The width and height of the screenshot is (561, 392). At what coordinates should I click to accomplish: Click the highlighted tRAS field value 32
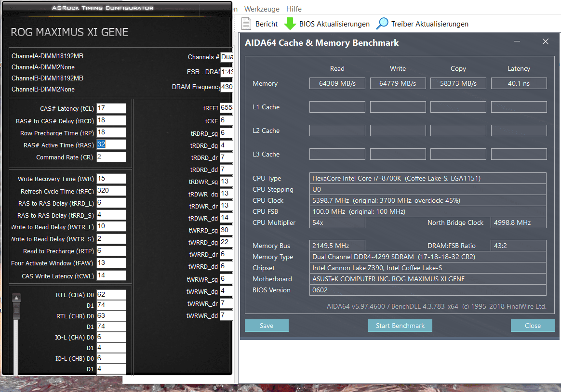tap(111, 145)
